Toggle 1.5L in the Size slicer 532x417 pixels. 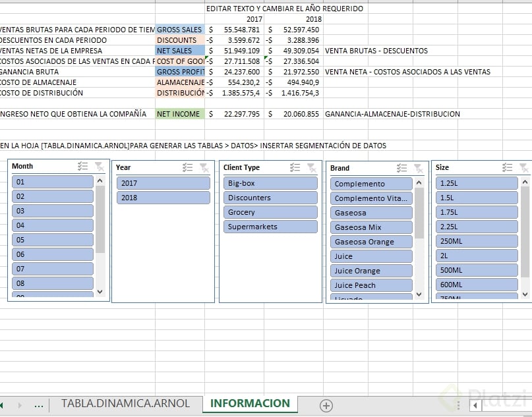477,198
